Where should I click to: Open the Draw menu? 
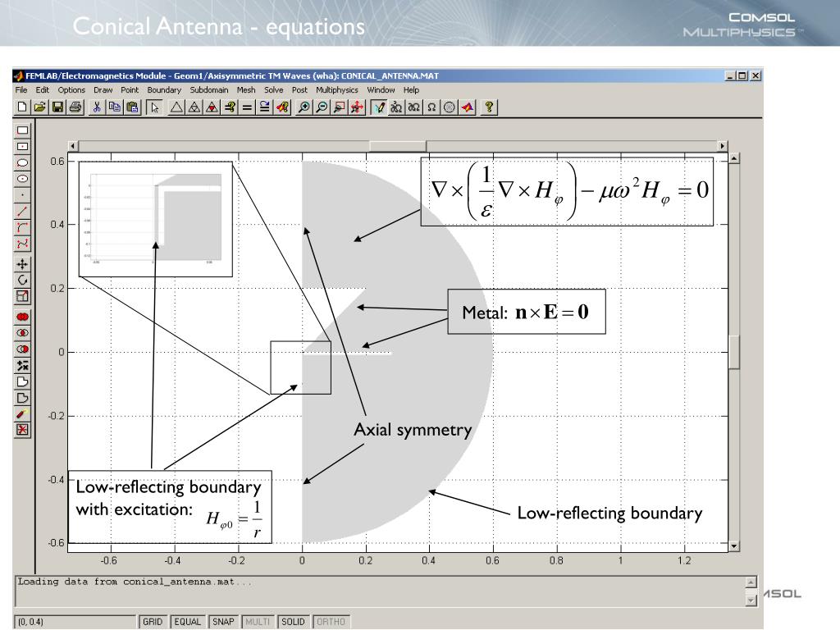[x=103, y=90]
